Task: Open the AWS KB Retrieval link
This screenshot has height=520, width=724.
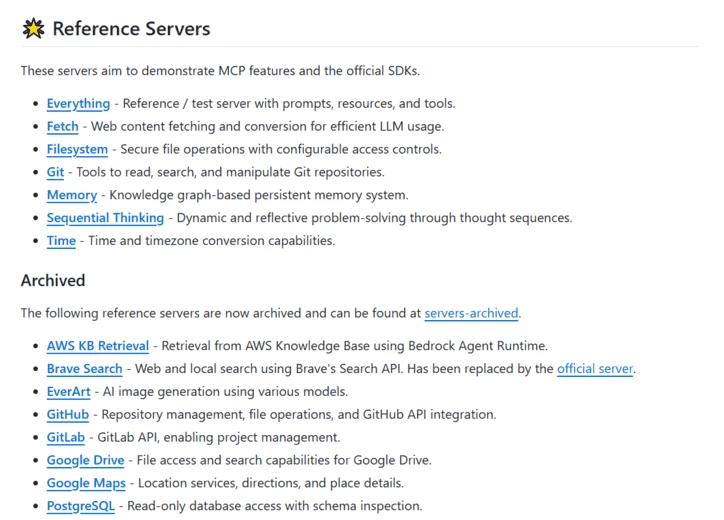Action: point(97,346)
